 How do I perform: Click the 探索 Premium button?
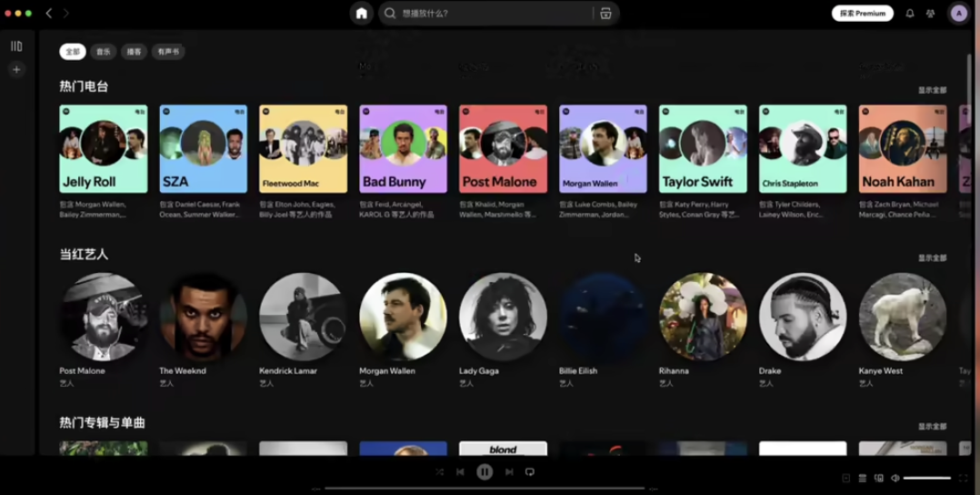pyautogui.click(x=863, y=13)
